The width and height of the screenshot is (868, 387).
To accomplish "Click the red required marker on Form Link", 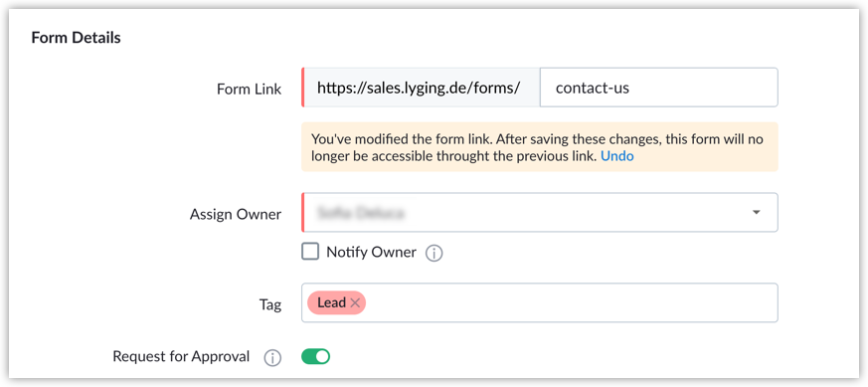I will click(303, 88).
